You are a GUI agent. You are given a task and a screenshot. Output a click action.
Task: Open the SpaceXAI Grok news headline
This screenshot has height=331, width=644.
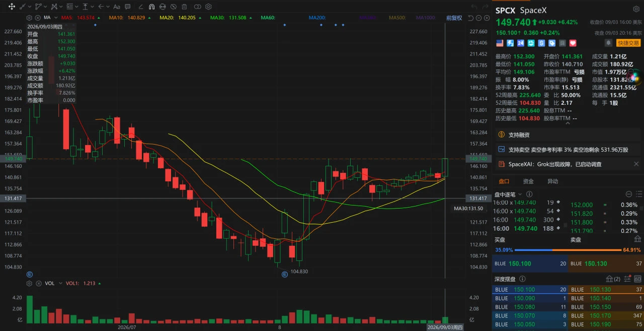click(x=554, y=164)
